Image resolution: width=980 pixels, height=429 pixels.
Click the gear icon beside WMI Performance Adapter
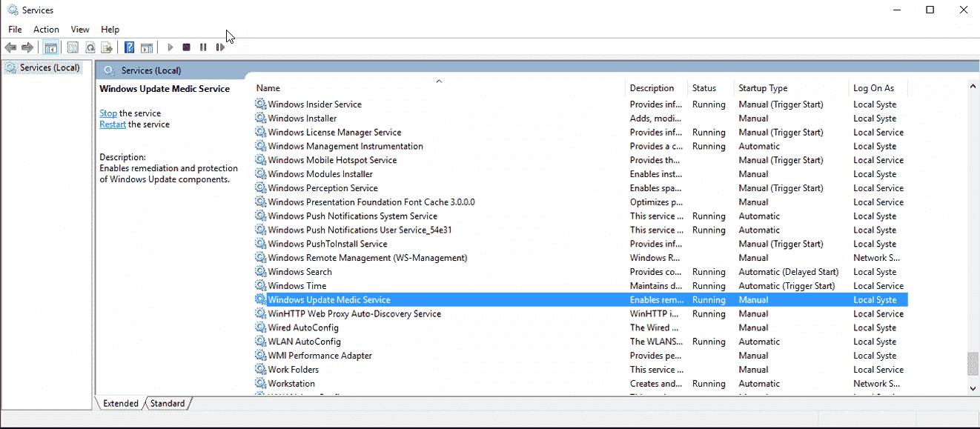click(x=261, y=356)
